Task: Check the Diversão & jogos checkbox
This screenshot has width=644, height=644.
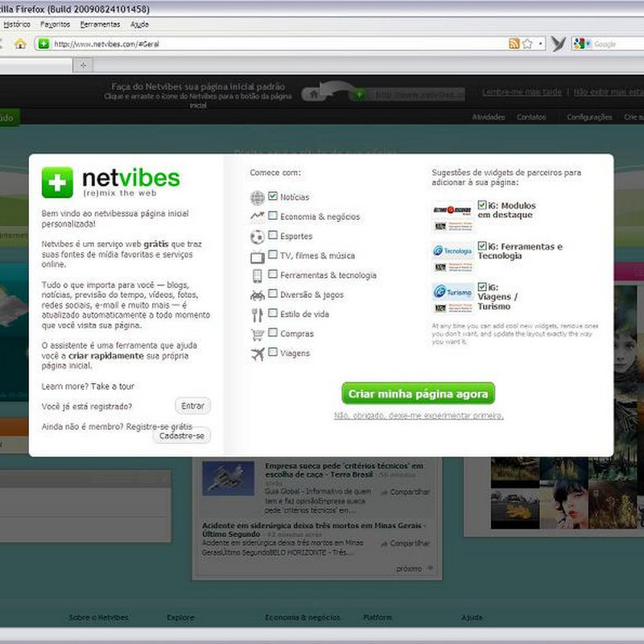Action: pyautogui.click(x=273, y=293)
